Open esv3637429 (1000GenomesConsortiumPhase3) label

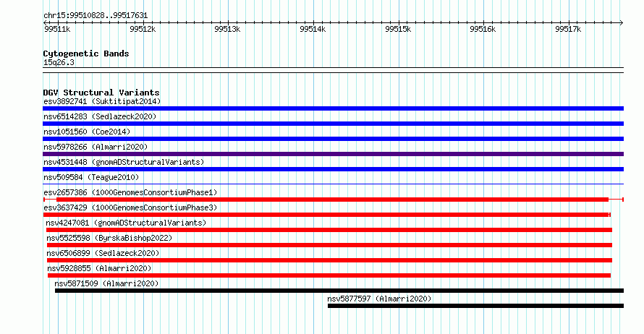click(130, 207)
